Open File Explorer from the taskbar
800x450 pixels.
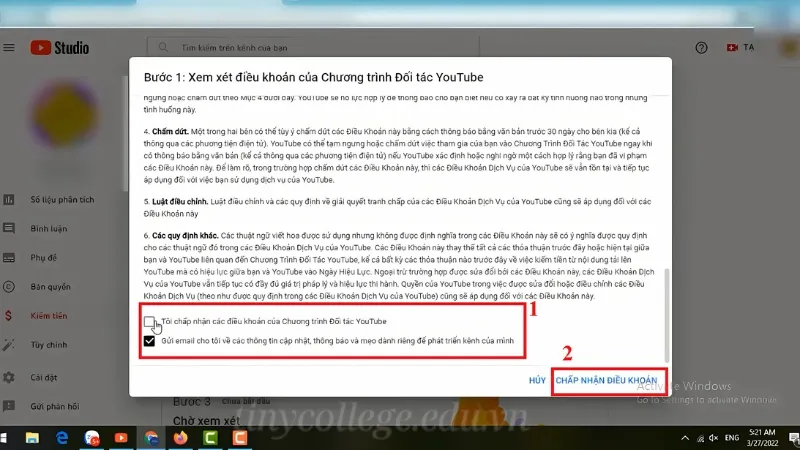tap(32, 438)
